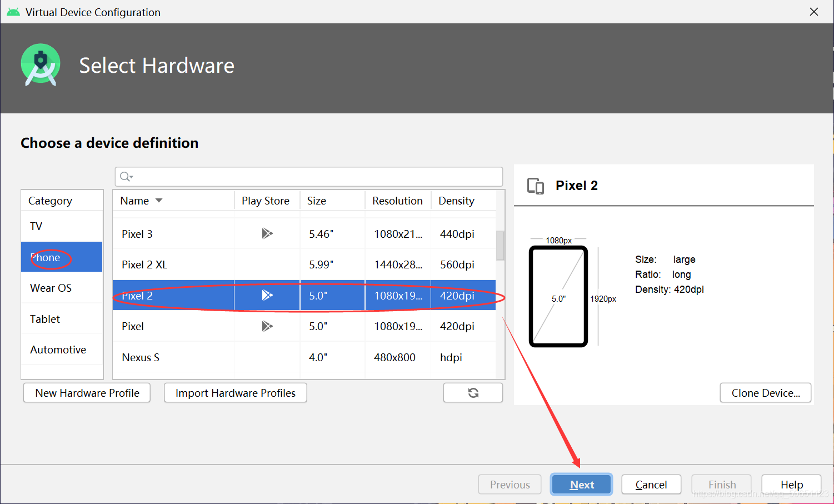Click the device table scrollbar thumb

[500, 245]
